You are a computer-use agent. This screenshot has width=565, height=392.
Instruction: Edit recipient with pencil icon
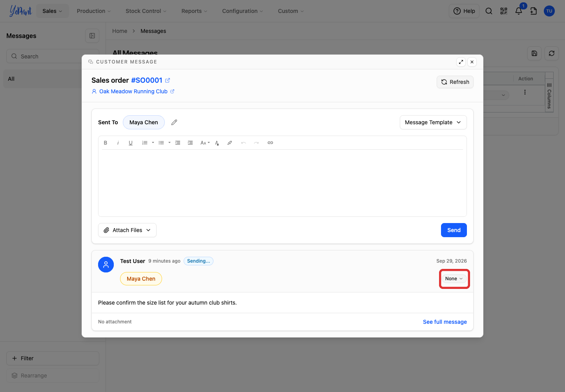174,122
